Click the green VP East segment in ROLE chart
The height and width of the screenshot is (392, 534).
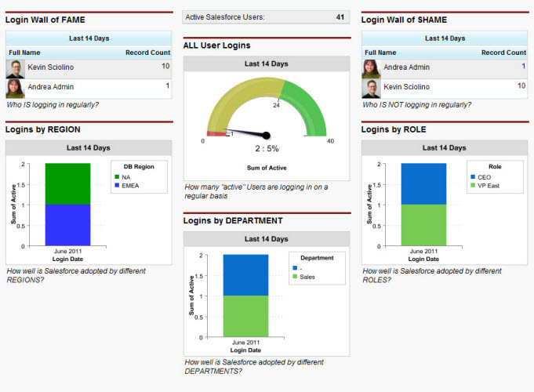coord(423,225)
